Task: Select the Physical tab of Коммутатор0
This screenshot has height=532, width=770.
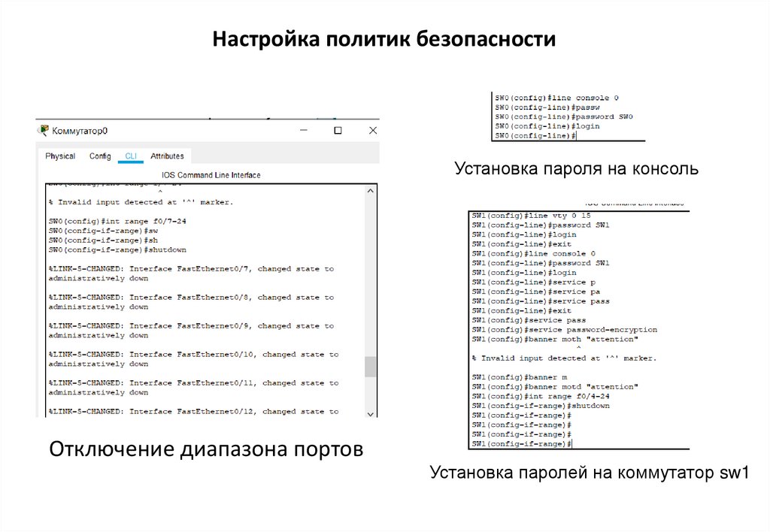Action: tap(60, 156)
